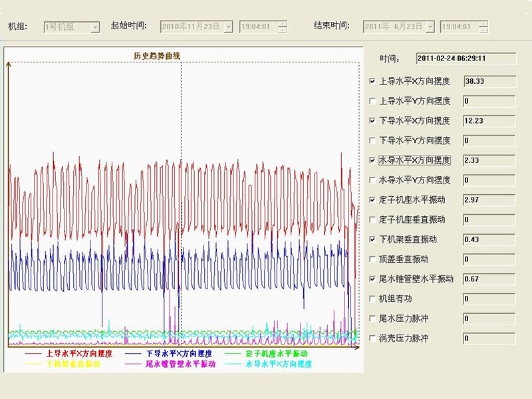532x399 pixels.
Task: Uncheck 上导水平X方向摆度 checkbox
Action: 372,82
